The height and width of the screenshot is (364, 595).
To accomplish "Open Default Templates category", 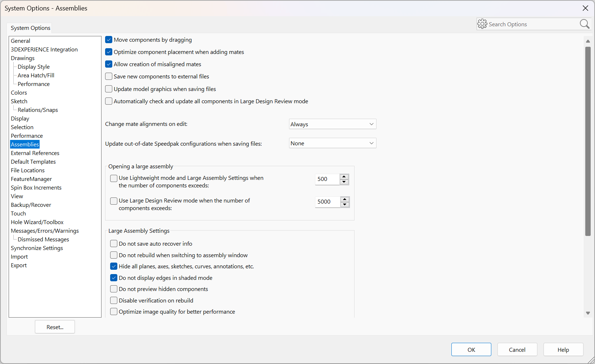I will (33, 161).
